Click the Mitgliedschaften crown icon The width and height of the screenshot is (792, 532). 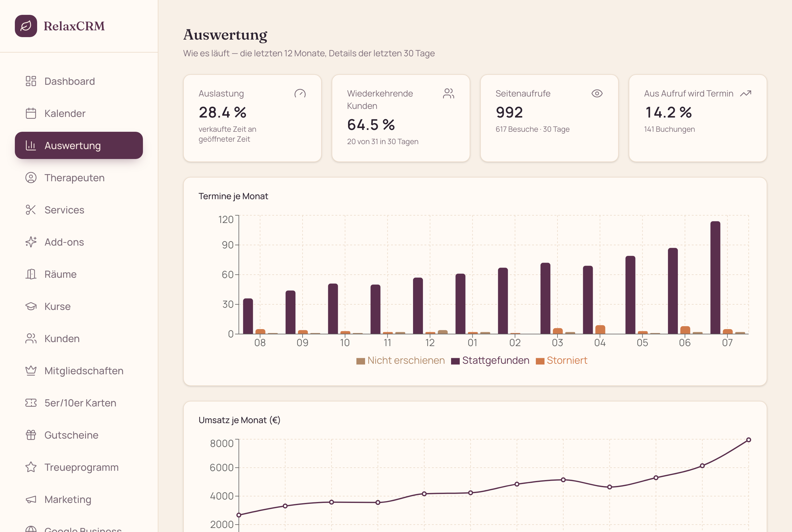coord(31,371)
